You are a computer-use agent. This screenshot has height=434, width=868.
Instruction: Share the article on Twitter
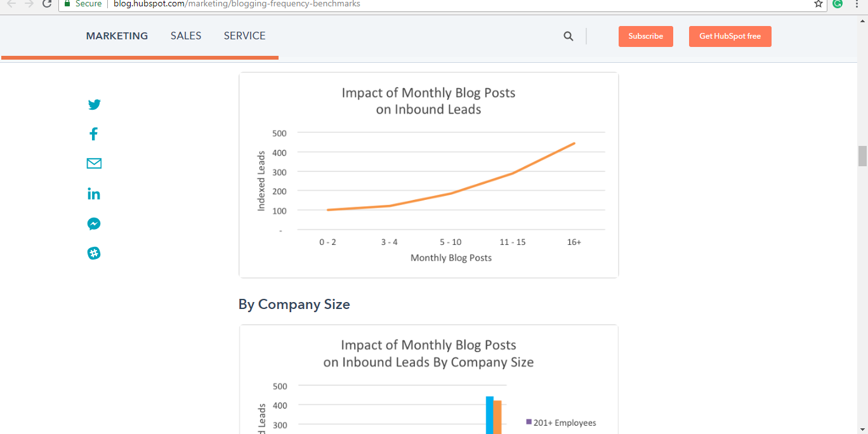(94, 104)
